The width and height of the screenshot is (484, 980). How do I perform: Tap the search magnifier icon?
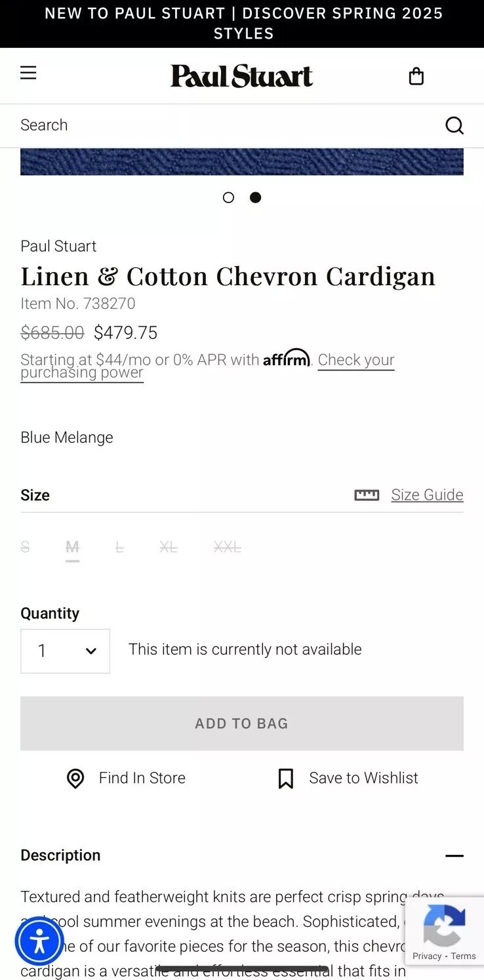pos(454,125)
